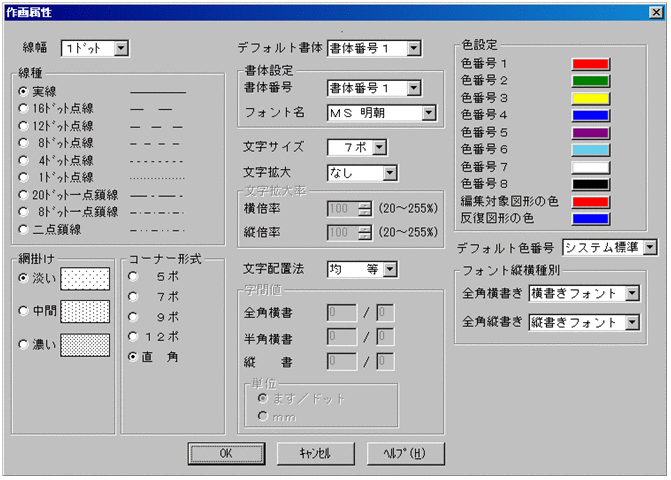The height and width of the screenshot is (480, 671).
Task: Click the green 色番号2 color swatch
Action: pos(591,81)
